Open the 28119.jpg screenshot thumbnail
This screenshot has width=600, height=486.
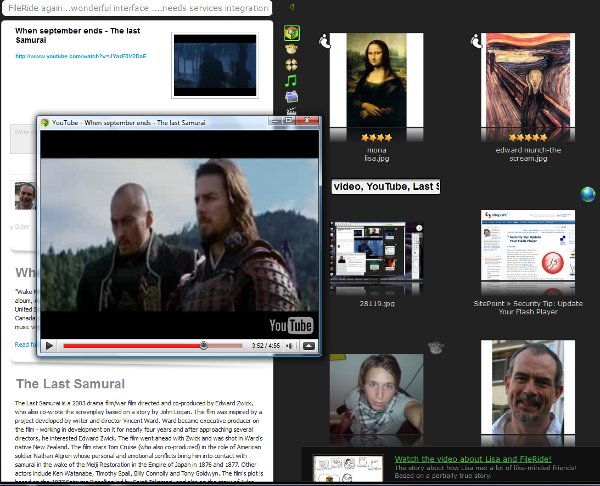click(377, 251)
